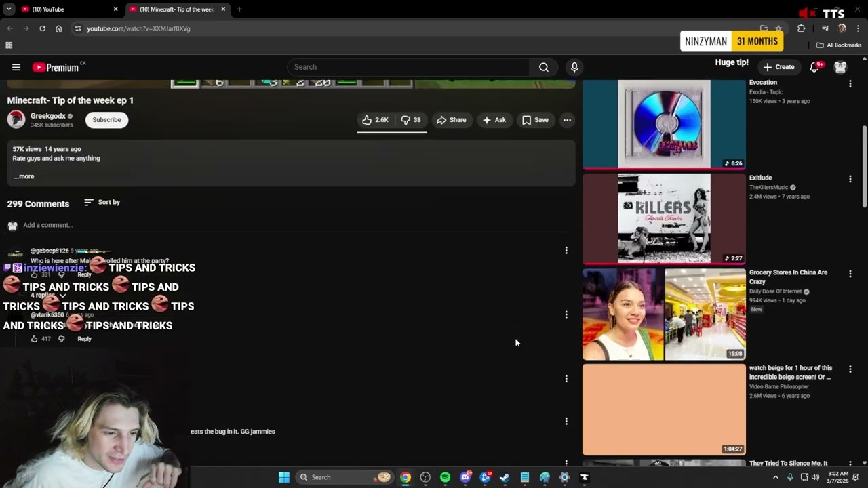Open the 'Exitlude' video title
Viewport: 868px width, 488px height.
761,178
